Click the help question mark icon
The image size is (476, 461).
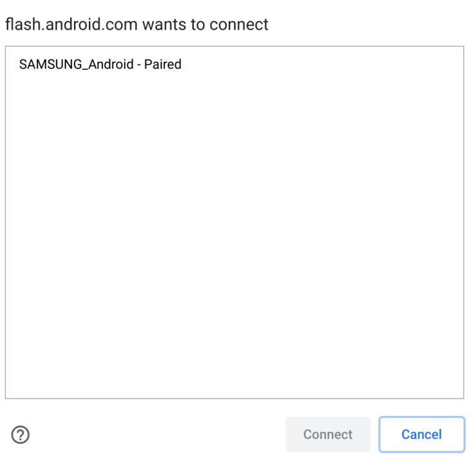point(19,434)
